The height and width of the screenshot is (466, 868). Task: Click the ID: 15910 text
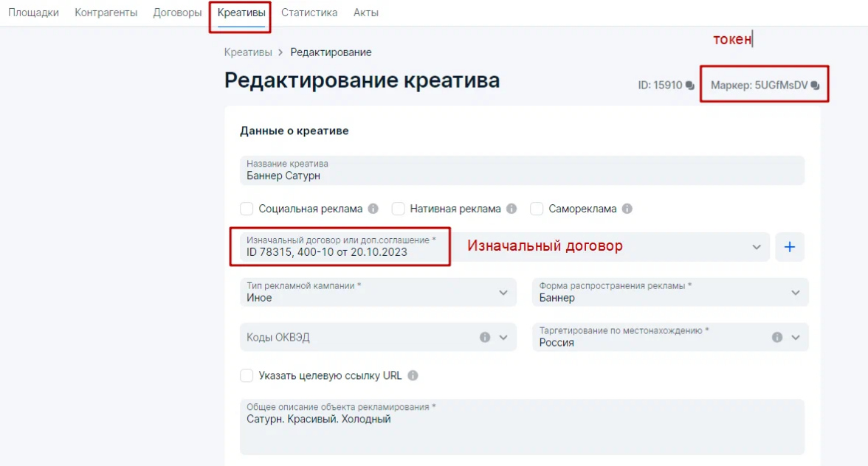pyautogui.click(x=660, y=85)
